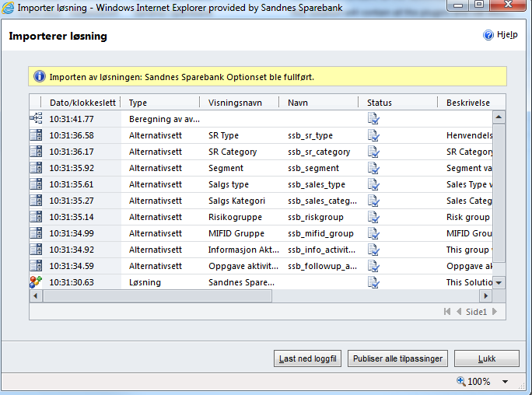The height and width of the screenshot is (395, 532).
Task: Click the info icon in the yellow message bar
Action: pyautogui.click(x=40, y=76)
